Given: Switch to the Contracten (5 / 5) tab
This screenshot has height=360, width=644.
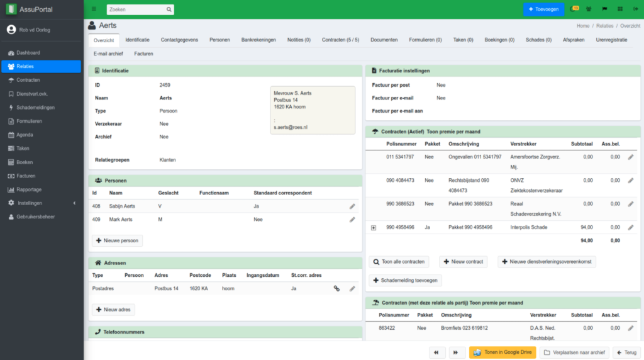Looking at the screenshot, I should (x=340, y=40).
